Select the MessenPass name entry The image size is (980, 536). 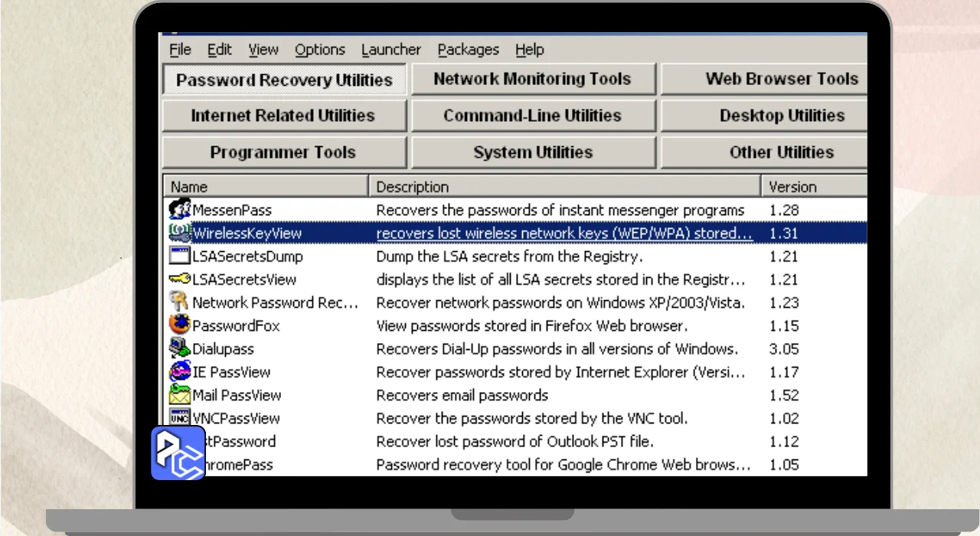(x=232, y=210)
